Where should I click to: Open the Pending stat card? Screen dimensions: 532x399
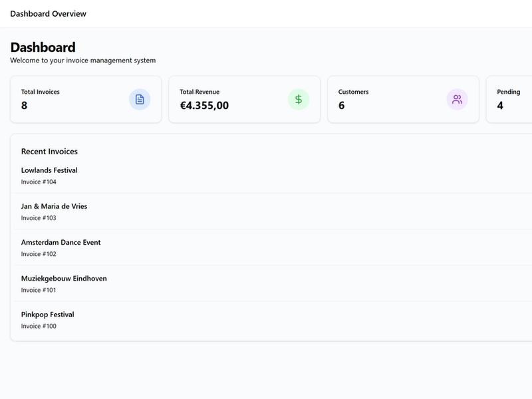(512, 99)
